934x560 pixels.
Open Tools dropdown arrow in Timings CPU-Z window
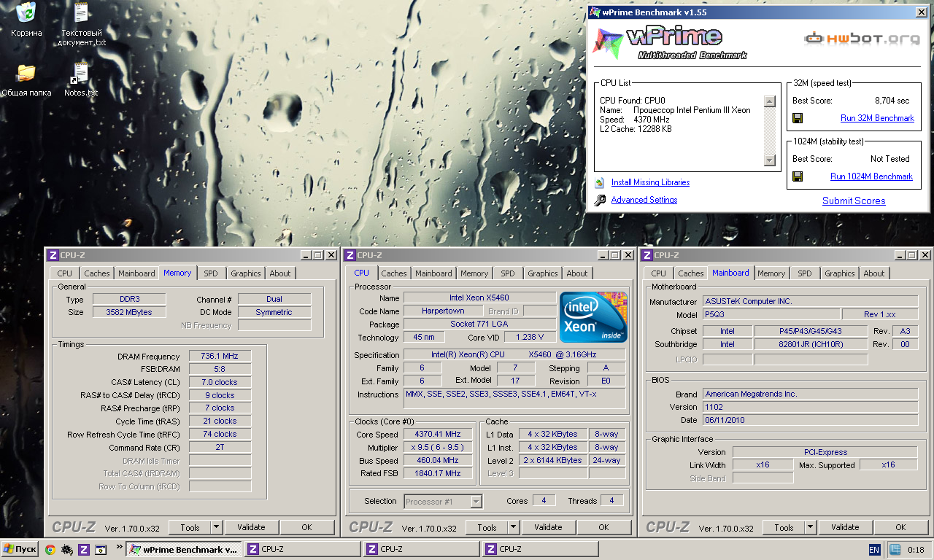coord(217,527)
